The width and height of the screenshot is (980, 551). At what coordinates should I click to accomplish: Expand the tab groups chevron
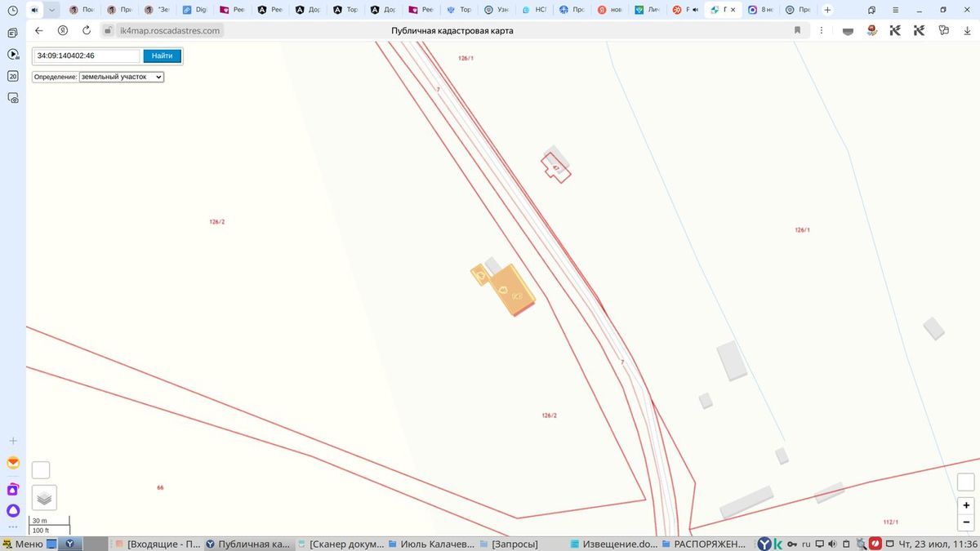point(52,10)
